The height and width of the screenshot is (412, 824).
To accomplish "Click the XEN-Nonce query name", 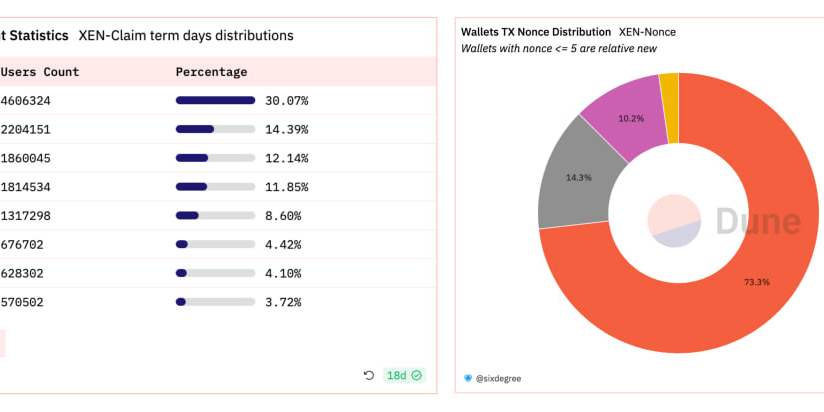I will [x=647, y=32].
